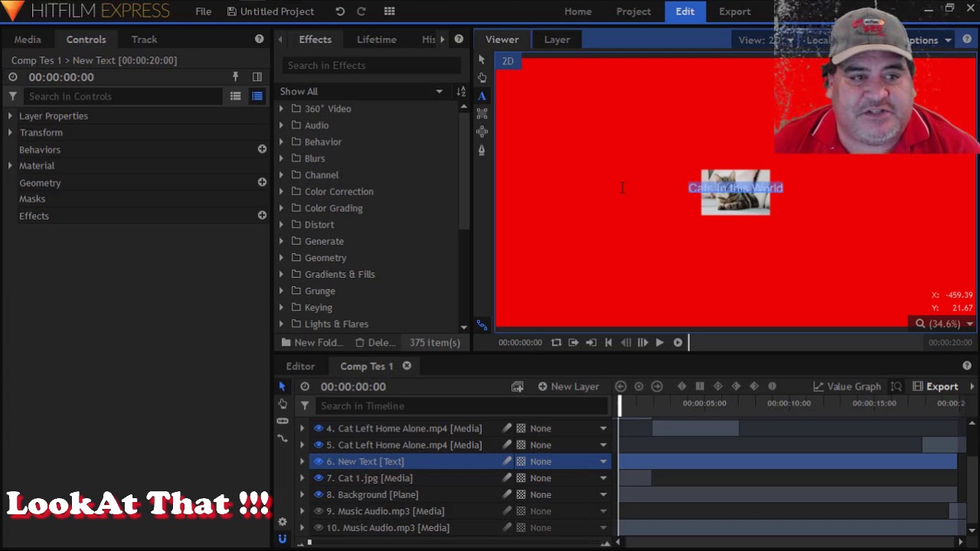980x551 pixels.
Task: Add Geometry with its plus icon
Action: pos(262,182)
